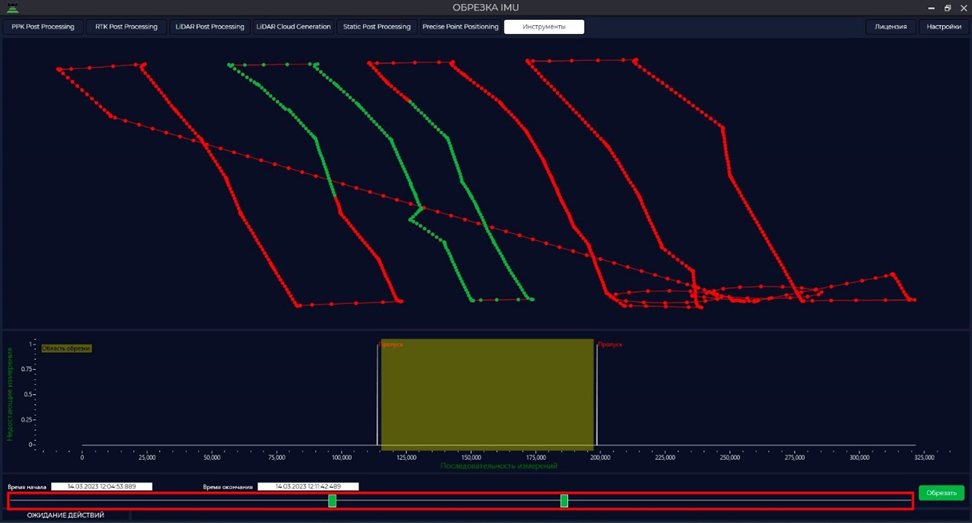
Task: Click the yellow trim region on chart
Action: [487, 394]
